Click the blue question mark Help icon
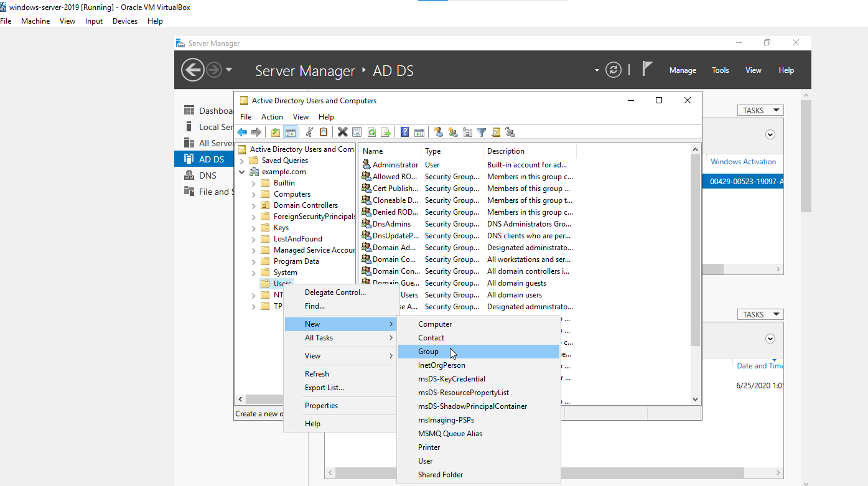This screenshot has height=486, width=868. pos(405,132)
